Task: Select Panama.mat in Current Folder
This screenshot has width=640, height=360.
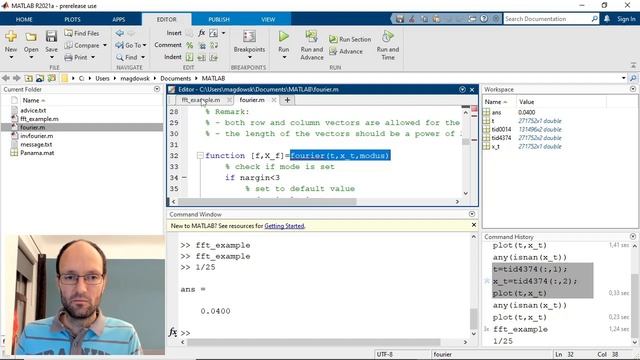Action: tap(37, 153)
